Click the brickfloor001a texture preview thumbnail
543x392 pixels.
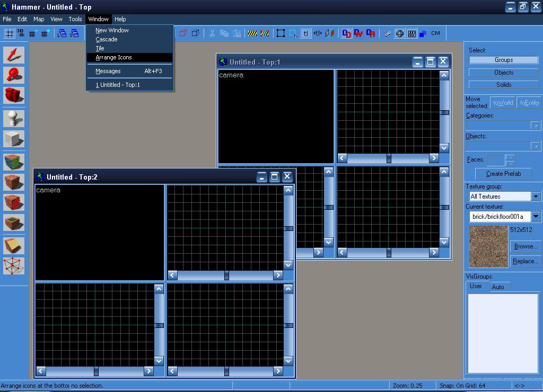point(488,246)
